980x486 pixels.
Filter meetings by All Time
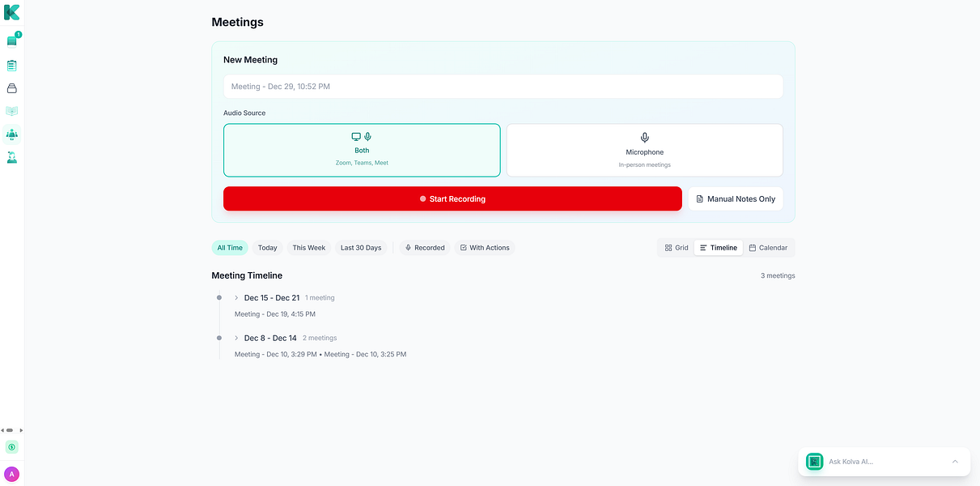pyautogui.click(x=230, y=248)
